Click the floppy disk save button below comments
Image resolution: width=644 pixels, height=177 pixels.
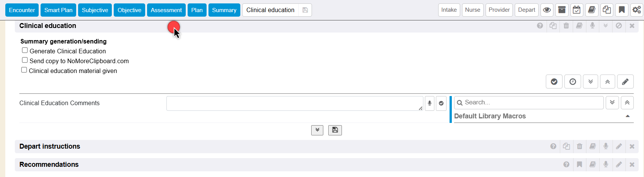pos(335,130)
